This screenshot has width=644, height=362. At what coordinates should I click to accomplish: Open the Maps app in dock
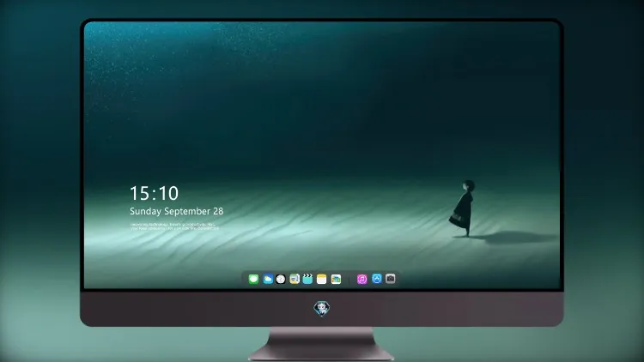click(295, 279)
